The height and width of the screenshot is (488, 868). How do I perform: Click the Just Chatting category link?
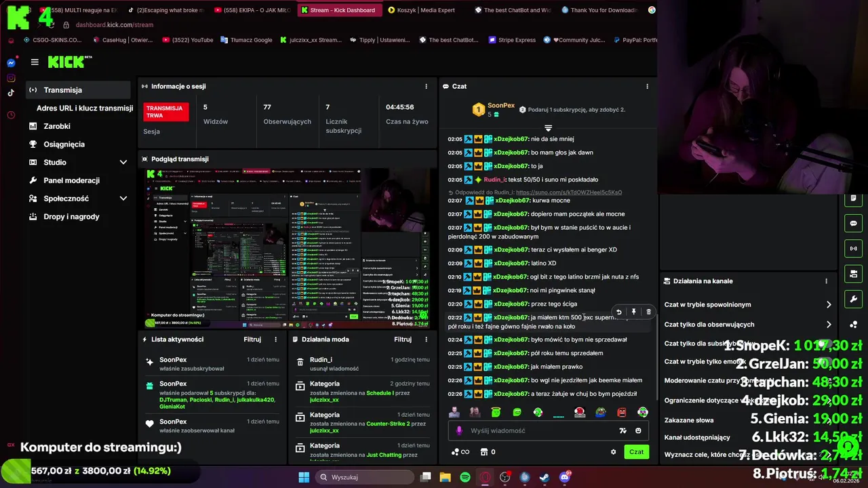(x=384, y=455)
